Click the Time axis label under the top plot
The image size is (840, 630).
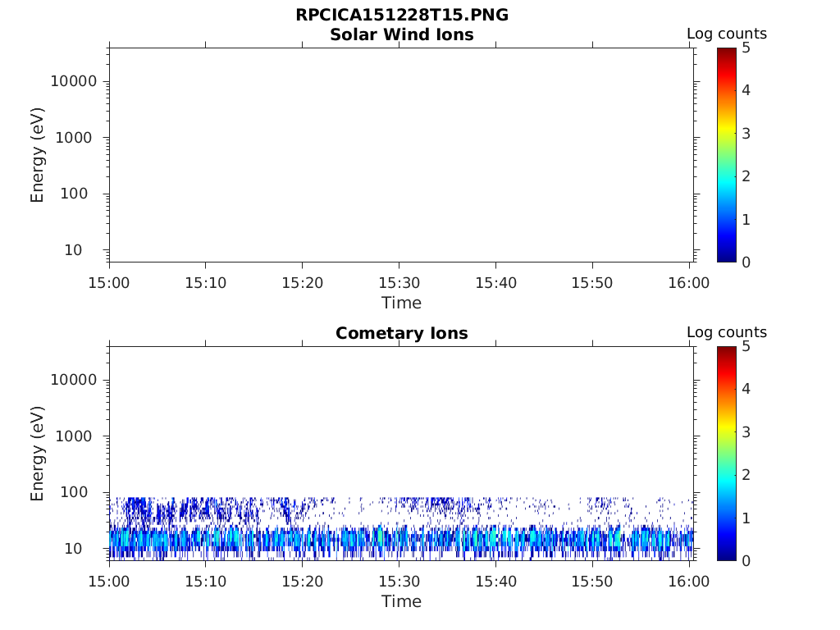pos(401,303)
